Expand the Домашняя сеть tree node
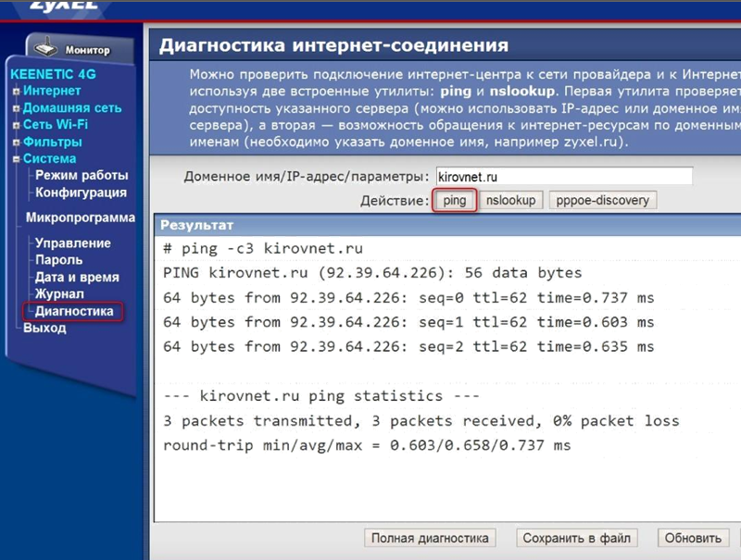Screen dimensions: 741x560 tap(17, 108)
